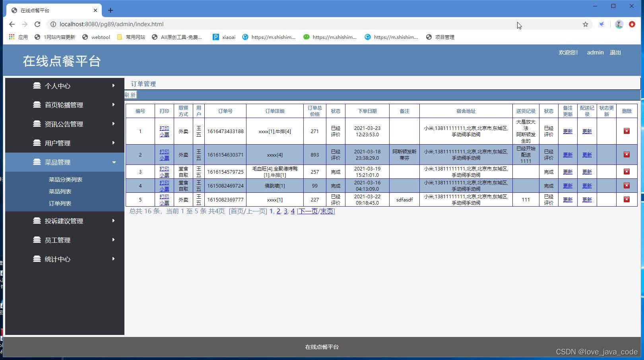Click order number 1616154579725 cell
The height and width of the screenshot is (360, 644).
(x=225, y=172)
